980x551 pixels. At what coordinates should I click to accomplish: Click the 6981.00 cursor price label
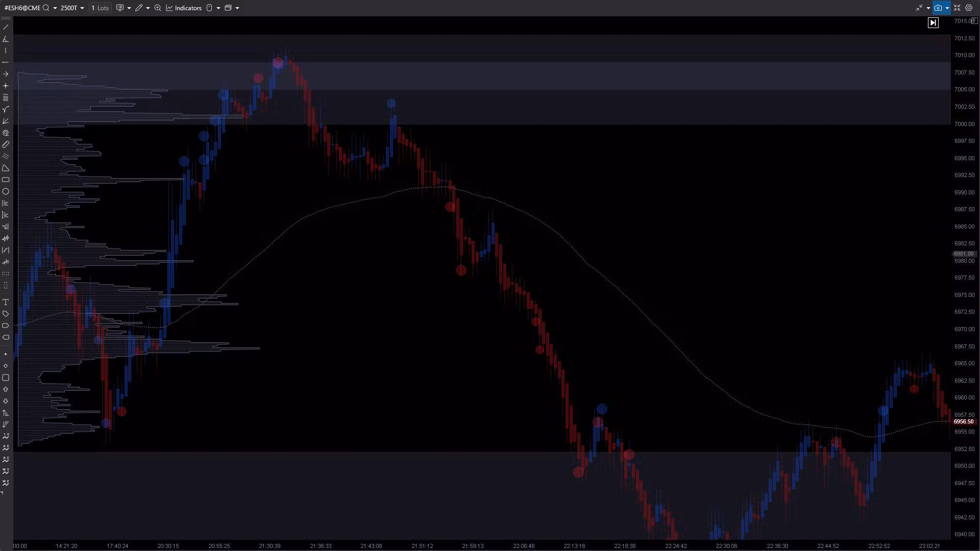pos(964,254)
